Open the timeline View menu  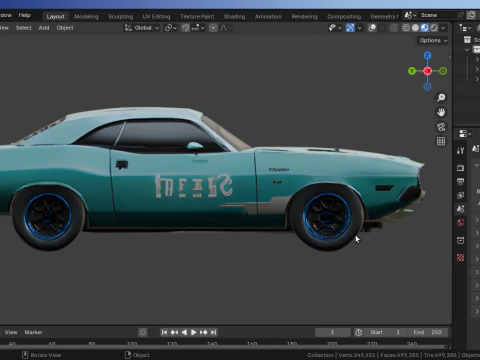click(11, 332)
